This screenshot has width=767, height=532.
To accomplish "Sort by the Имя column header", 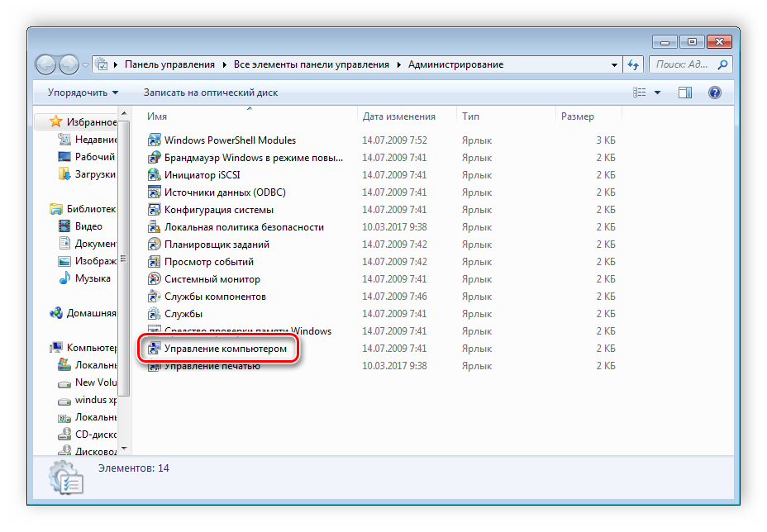I will tap(157, 116).
